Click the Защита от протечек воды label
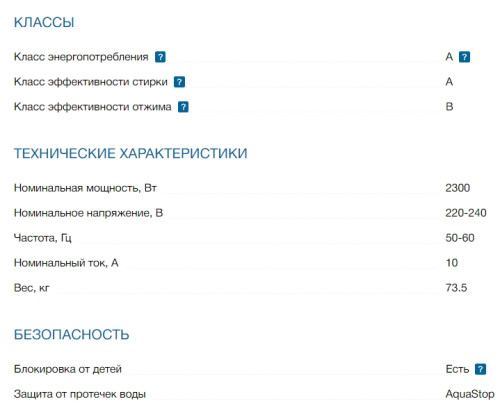This screenshot has height=408, width=500. click(x=80, y=394)
